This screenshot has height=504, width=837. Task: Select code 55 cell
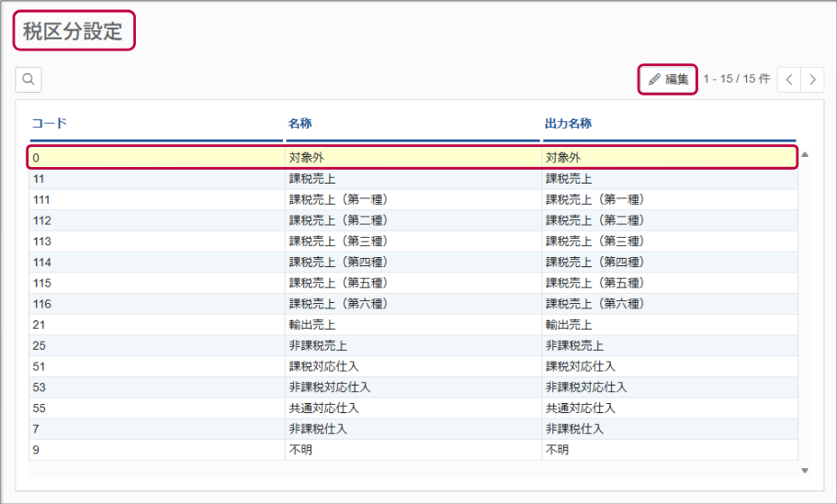(157, 408)
